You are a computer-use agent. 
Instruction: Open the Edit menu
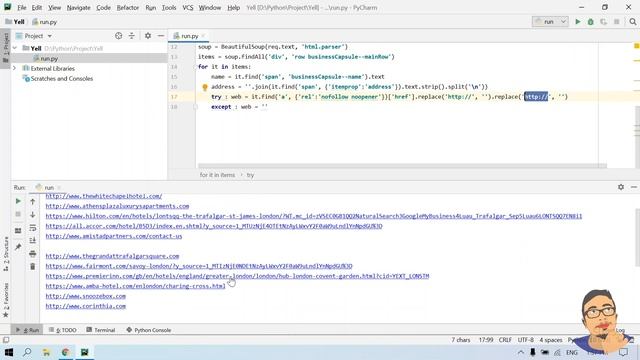(x=37, y=7)
